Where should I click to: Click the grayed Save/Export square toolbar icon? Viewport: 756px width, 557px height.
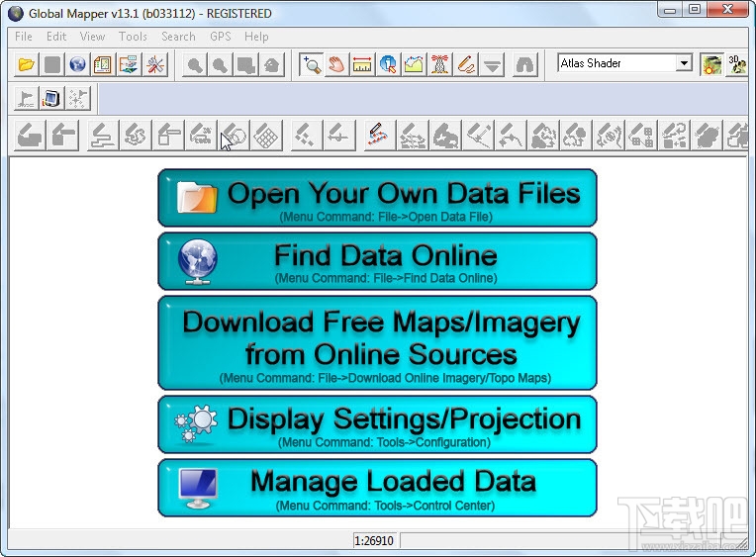(x=52, y=64)
